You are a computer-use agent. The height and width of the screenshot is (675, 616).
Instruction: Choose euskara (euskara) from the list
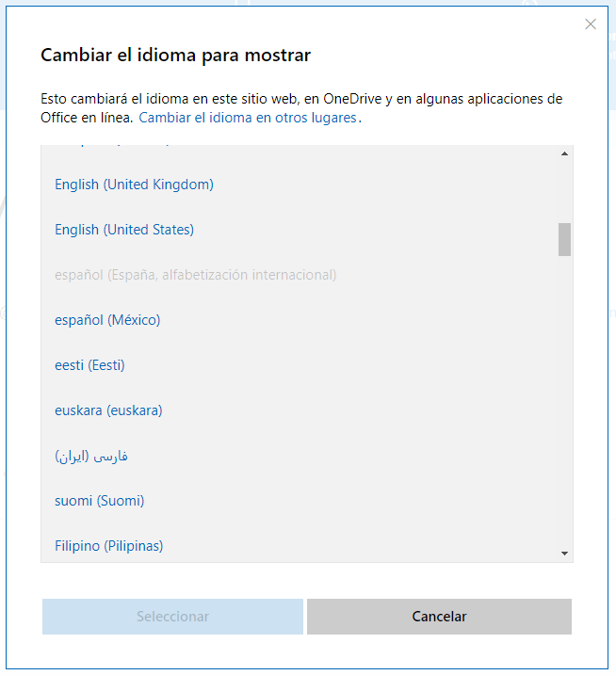click(x=108, y=410)
